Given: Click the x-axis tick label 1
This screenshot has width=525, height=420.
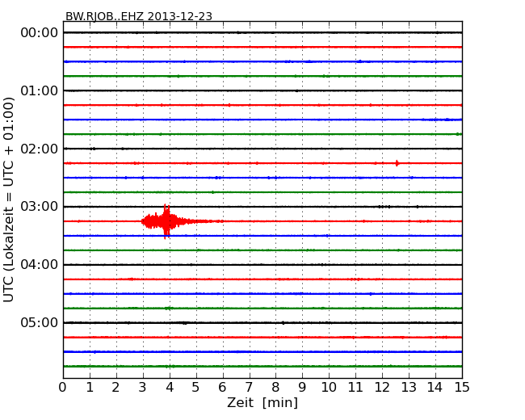Looking at the screenshot, I should (90, 388).
